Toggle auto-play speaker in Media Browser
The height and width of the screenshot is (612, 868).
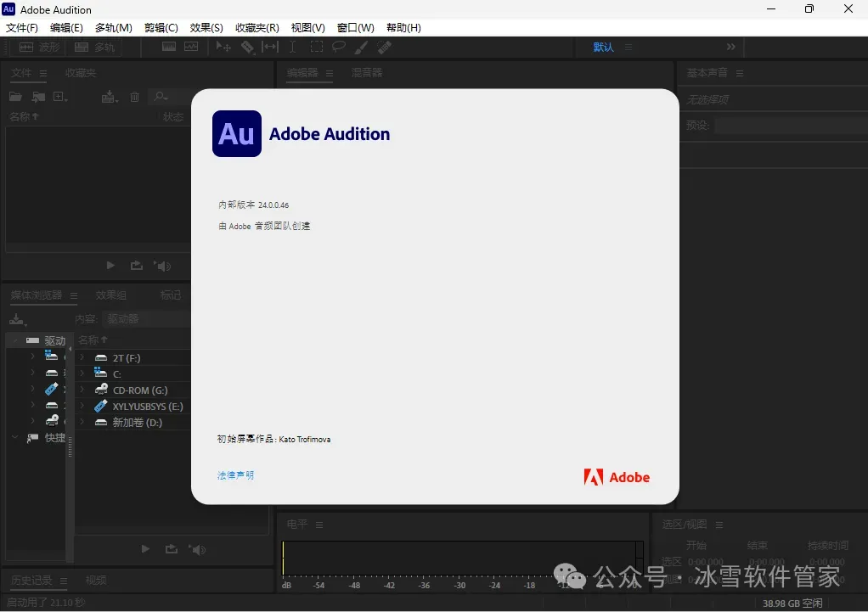pos(197,549)
